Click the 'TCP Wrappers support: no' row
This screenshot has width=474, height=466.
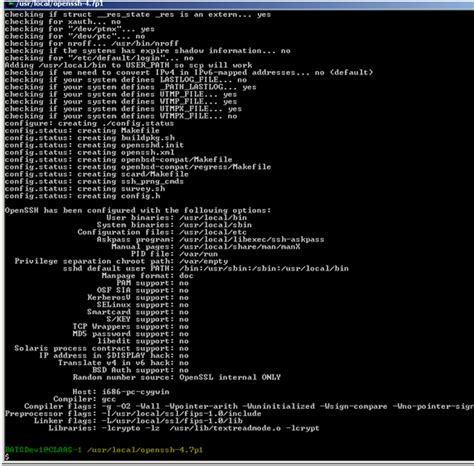point(131,327)
